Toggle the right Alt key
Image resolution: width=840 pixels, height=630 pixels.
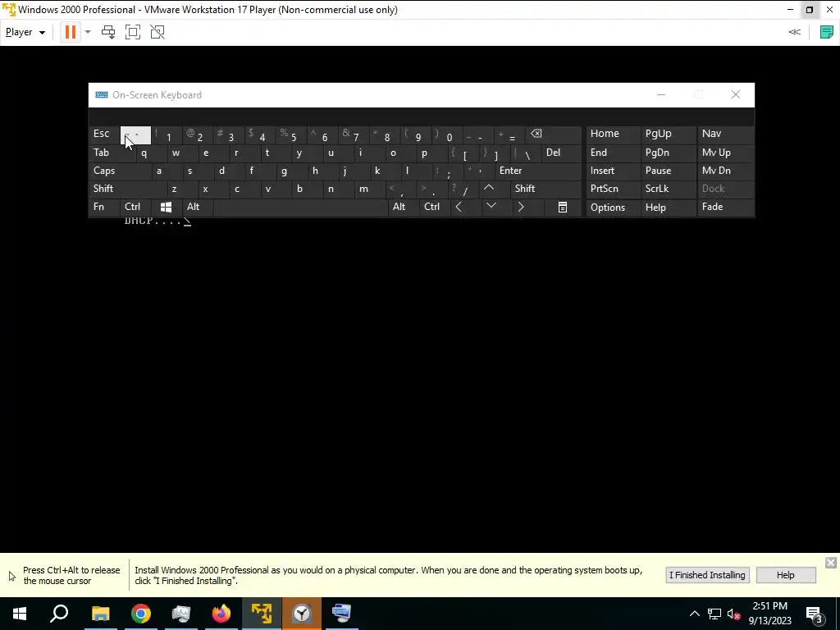(404, 208)
